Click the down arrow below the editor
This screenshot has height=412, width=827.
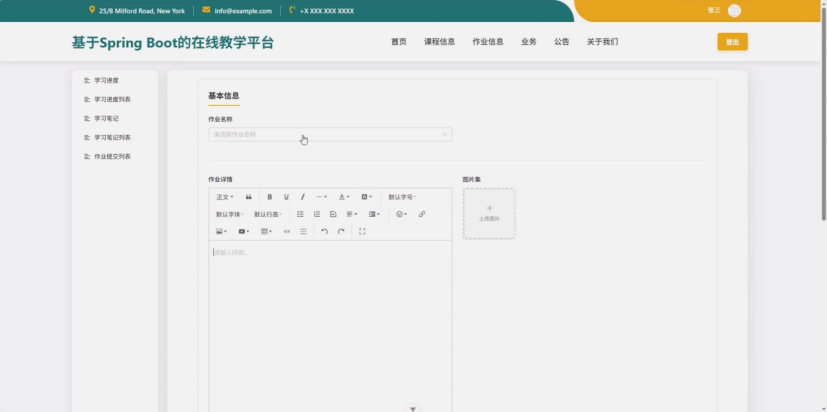(x=413, y=409)
